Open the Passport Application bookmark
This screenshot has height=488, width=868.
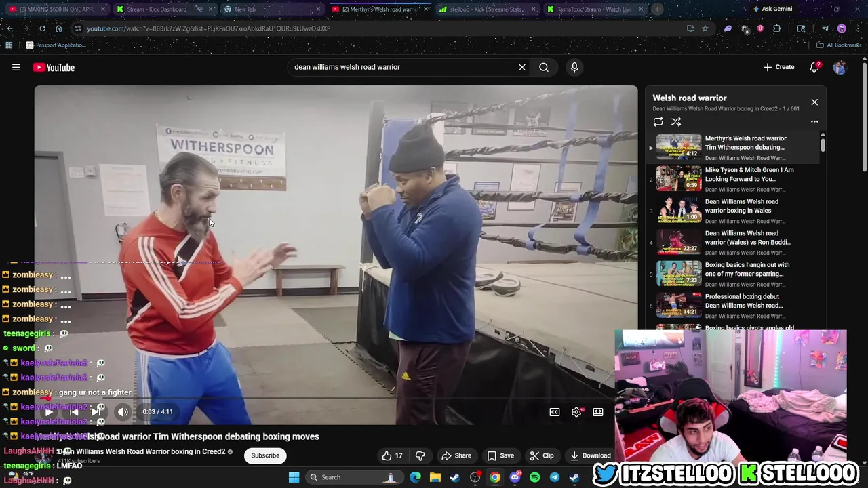coord(56,45)
